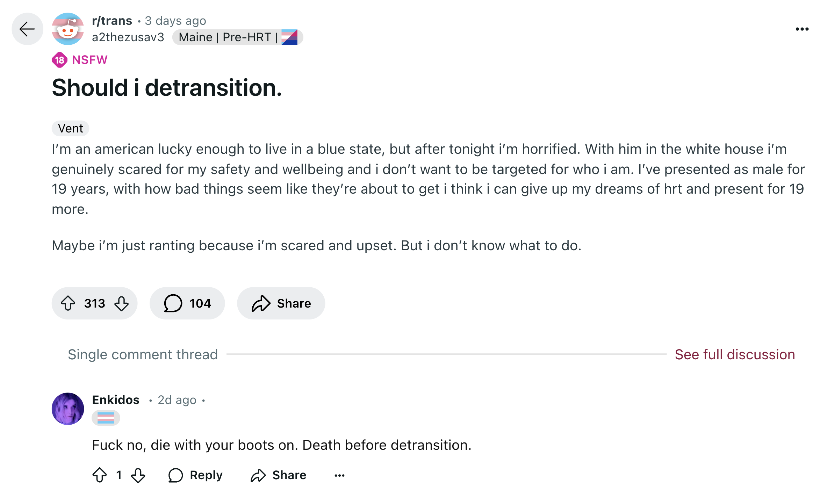Open the Enkidos username link
This screenshot has width=820, height=504.
[116, 400]
